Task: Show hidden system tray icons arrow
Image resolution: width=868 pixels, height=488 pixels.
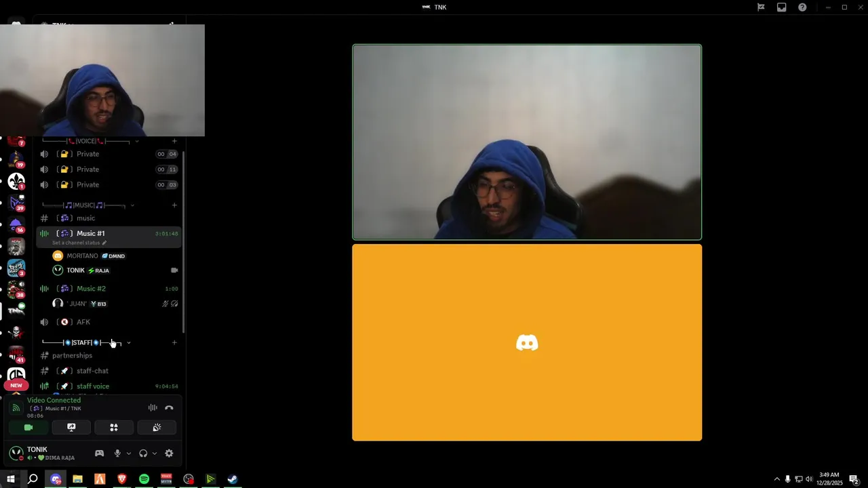Action: click(x=776, y=479)
